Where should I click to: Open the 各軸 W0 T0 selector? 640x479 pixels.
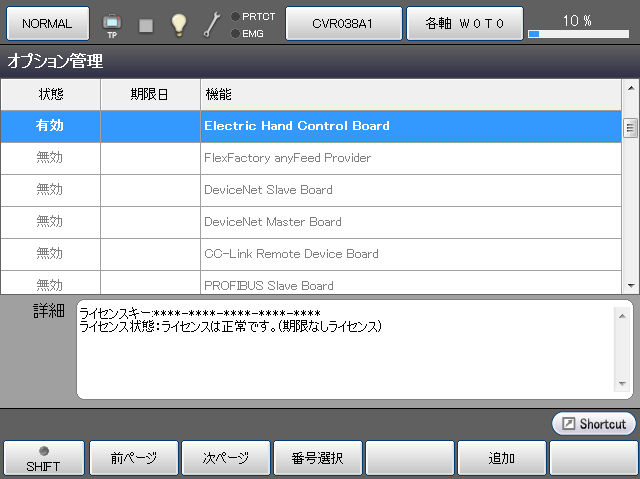coord(465,22)
